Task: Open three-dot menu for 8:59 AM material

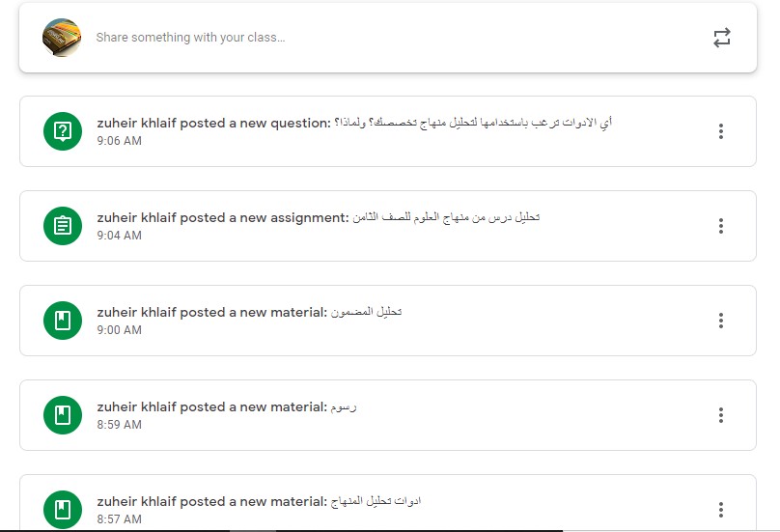Action: tap(721, 415)
